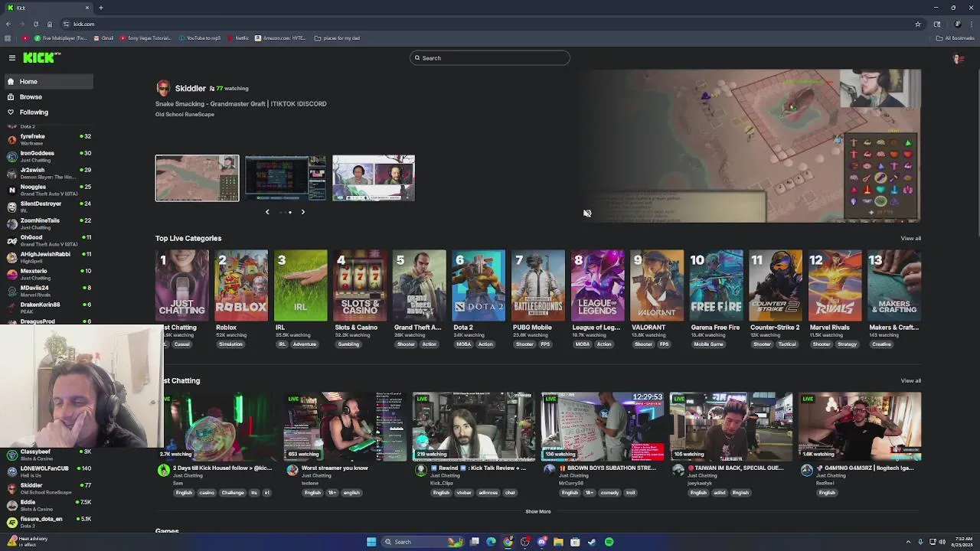Select the third featured stream thumbnail
This screenshot has width=980, height=551.
pos(373,178)
